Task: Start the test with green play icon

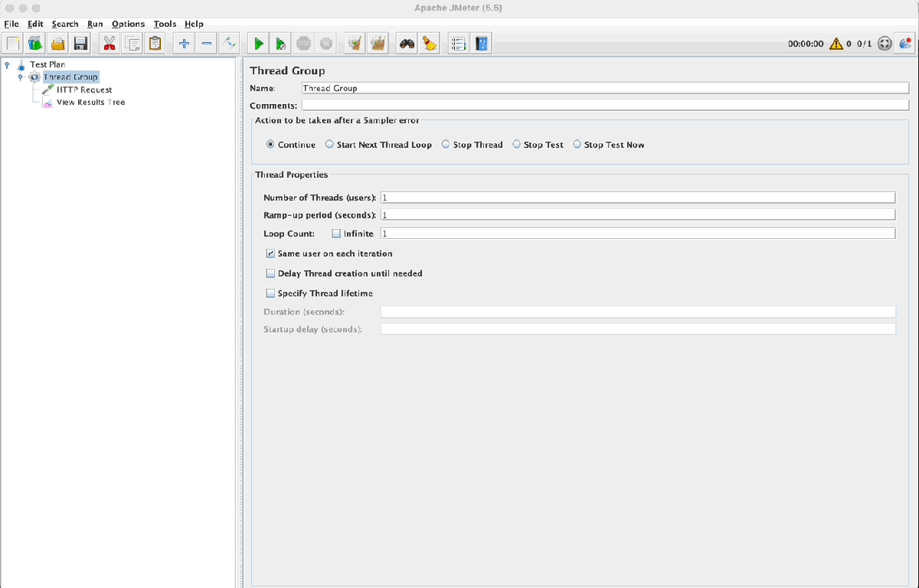Action: pos(259,44)
